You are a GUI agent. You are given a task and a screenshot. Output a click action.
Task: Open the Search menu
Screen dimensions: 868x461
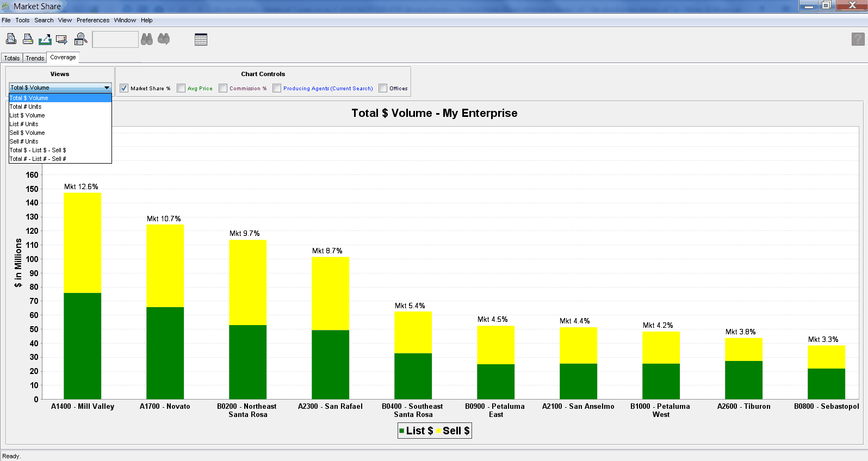coord(44,20)
